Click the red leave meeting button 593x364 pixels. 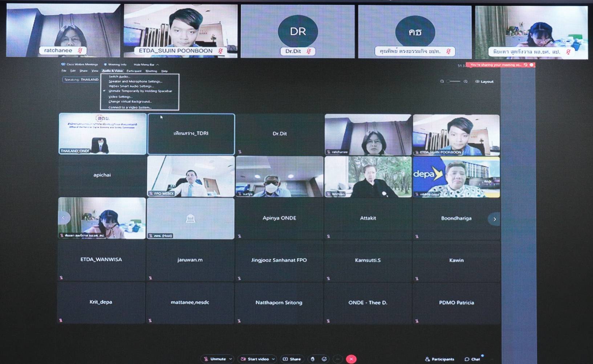(351, 359)
